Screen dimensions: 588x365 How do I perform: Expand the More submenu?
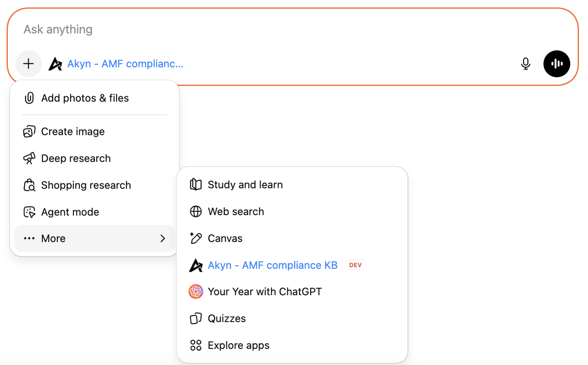(53, 238)
